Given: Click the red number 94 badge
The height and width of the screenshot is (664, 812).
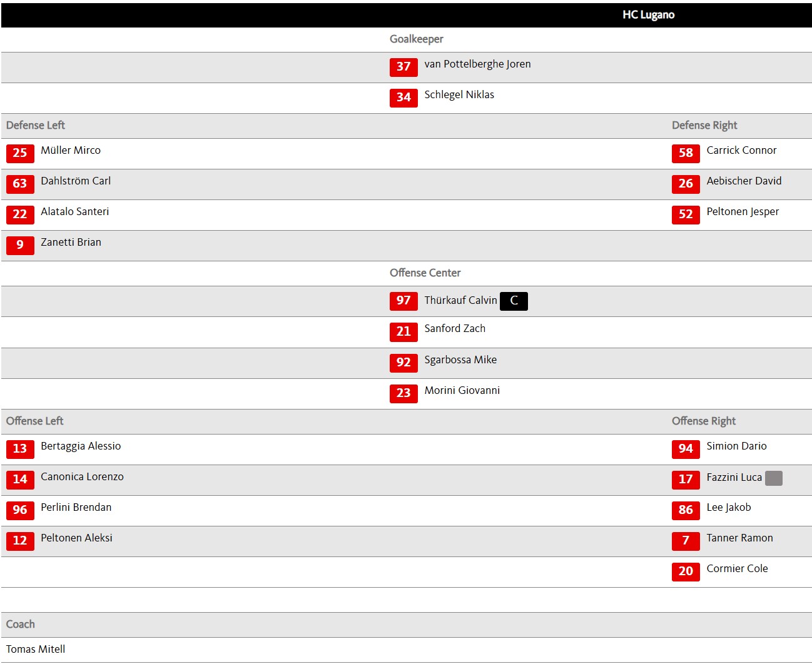Looking at the screenshot, I should pos(686,449).
